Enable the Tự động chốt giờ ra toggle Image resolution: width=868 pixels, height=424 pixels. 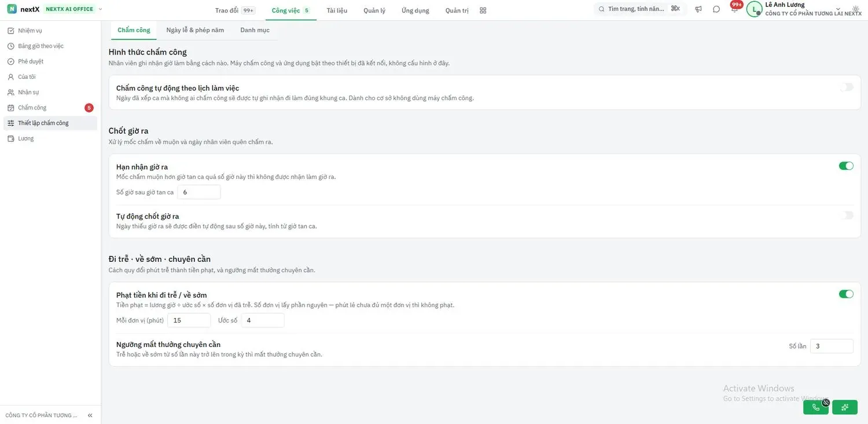(847, 215)
